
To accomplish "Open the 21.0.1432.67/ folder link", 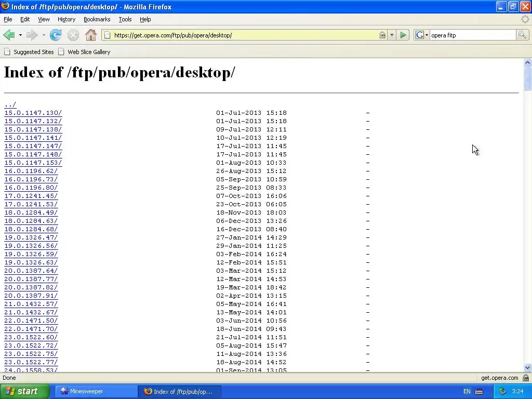I will 31,312.
